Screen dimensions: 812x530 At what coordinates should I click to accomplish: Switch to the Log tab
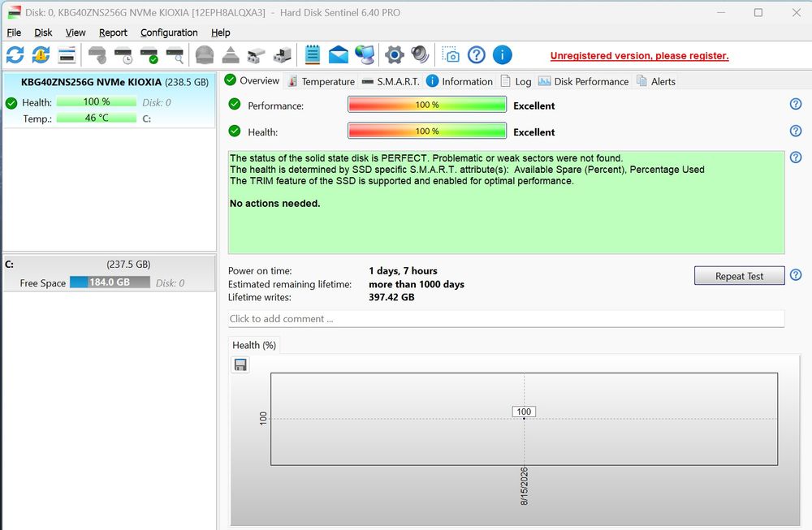(516, 81)
